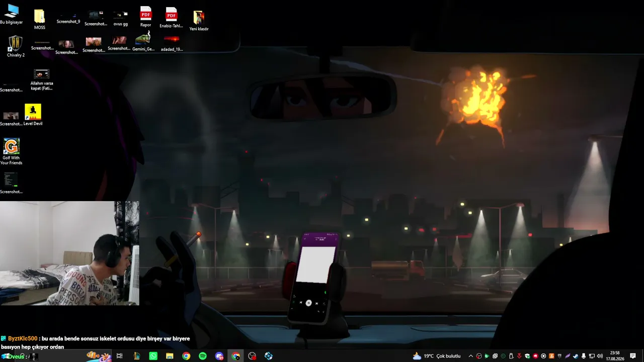Image resolution: width=644 pixels, height=362 pixels.
Task: Select the Allahın varsa kapat video file
Action: (42, 80)
